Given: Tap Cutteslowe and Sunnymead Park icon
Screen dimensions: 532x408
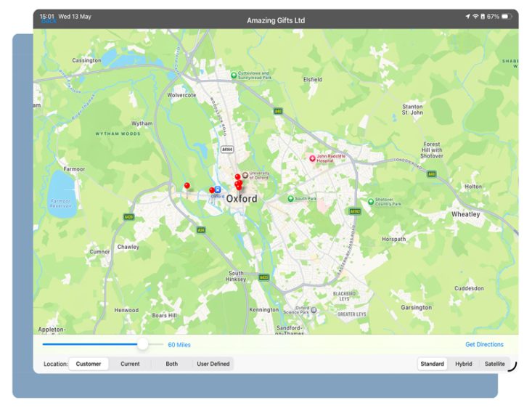Looking at the screenshot, I should [x=234, y=76].
